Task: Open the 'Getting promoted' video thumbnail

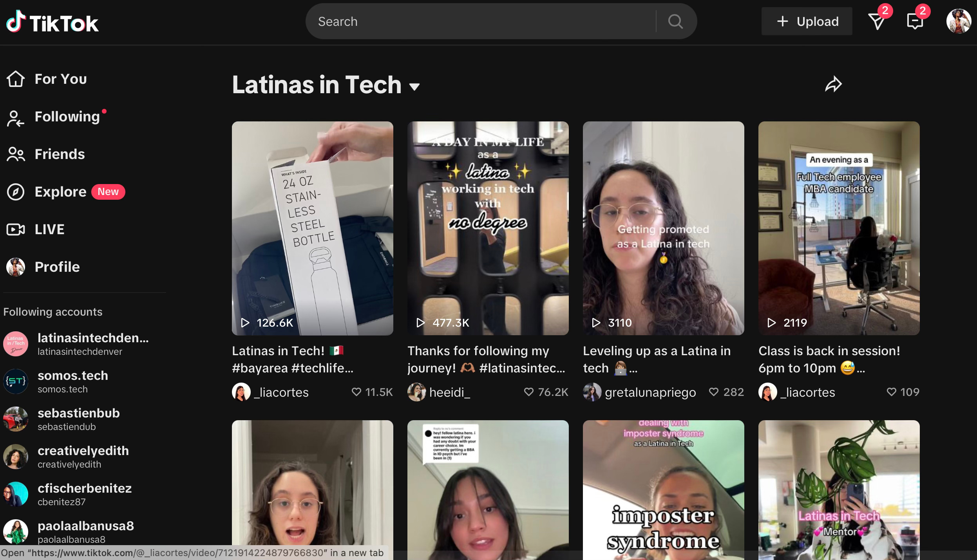Action: coord(664,228)
